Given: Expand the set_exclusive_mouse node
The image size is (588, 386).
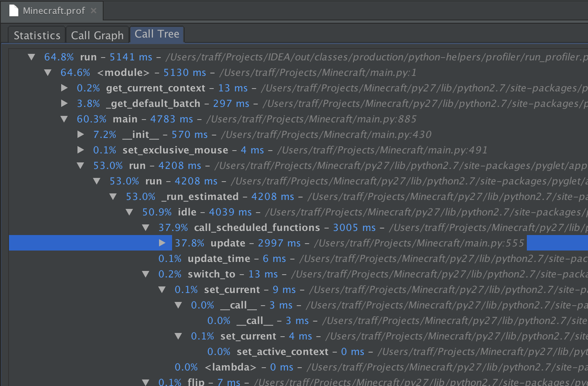Looking at the screenshot, I should (x=80, y=150).
